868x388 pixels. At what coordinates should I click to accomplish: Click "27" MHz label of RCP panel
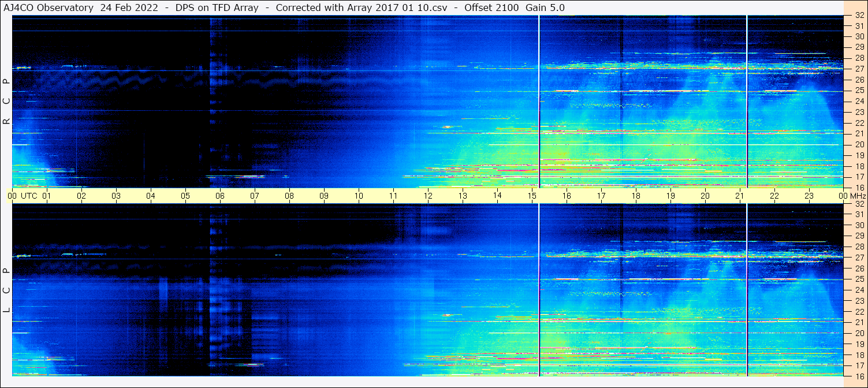click(859, 69)
